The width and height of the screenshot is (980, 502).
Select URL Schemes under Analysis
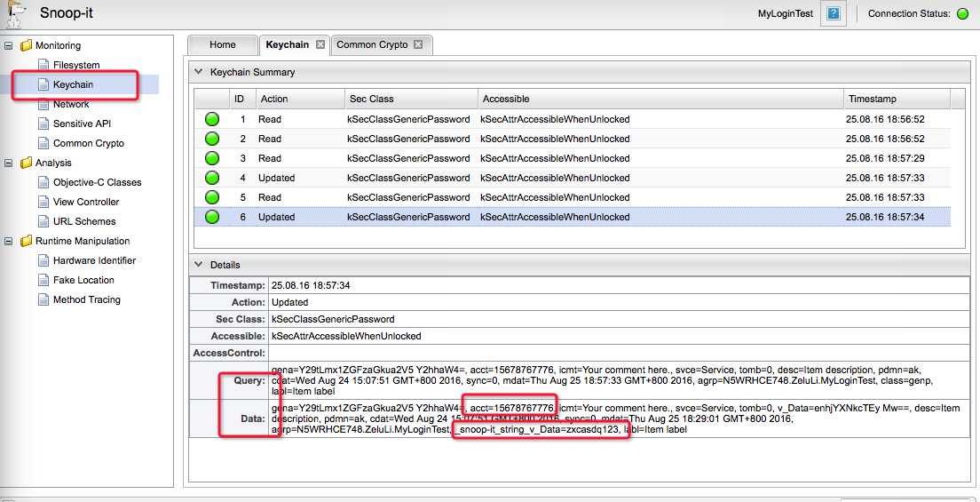coord(83,221)
